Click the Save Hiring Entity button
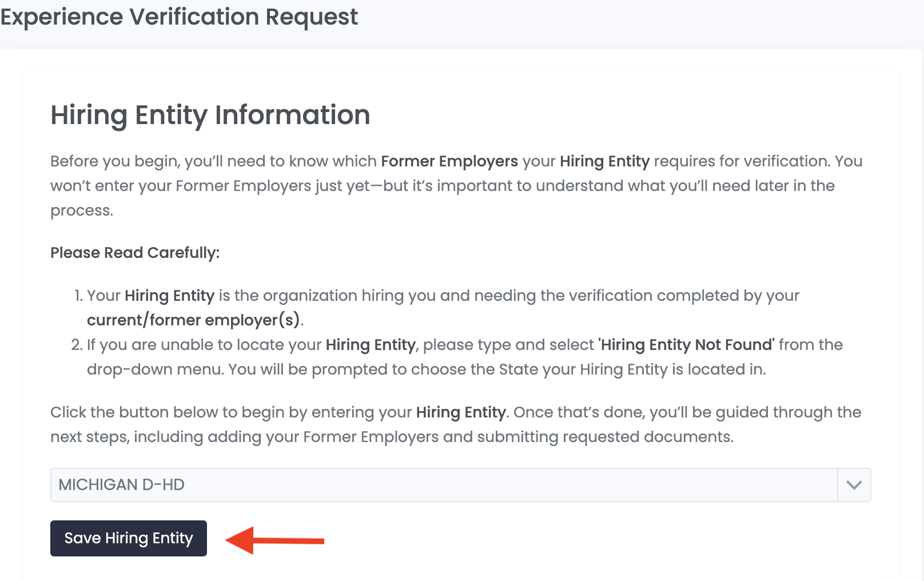 click(x=128, y=538)
